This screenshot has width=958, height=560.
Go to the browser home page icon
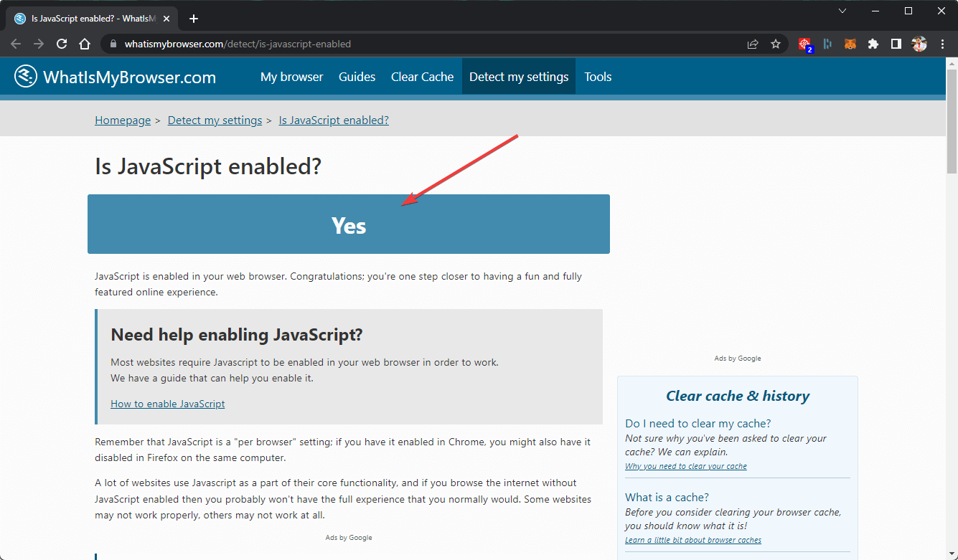point(85,44)
